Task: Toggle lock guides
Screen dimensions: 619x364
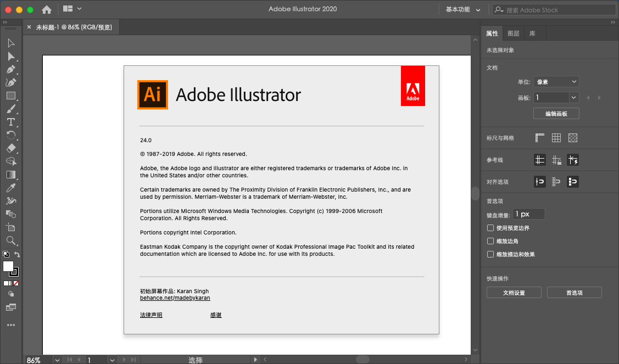Action: [x=556, y=160]
